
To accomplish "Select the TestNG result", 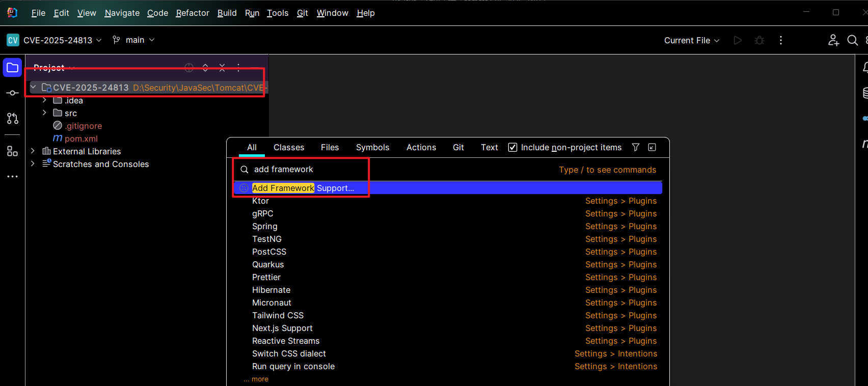I will (448, 239).
